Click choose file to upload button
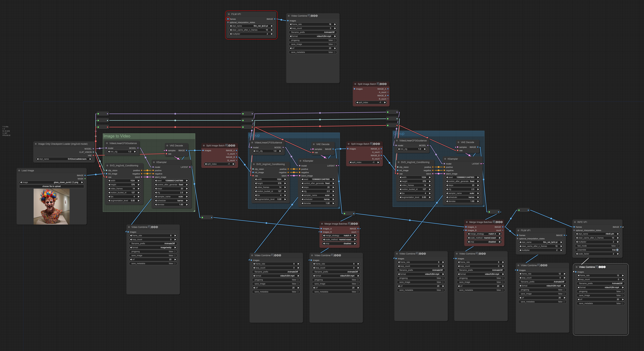The height and width of the screenshot is (351, 644). click(51, 186)
